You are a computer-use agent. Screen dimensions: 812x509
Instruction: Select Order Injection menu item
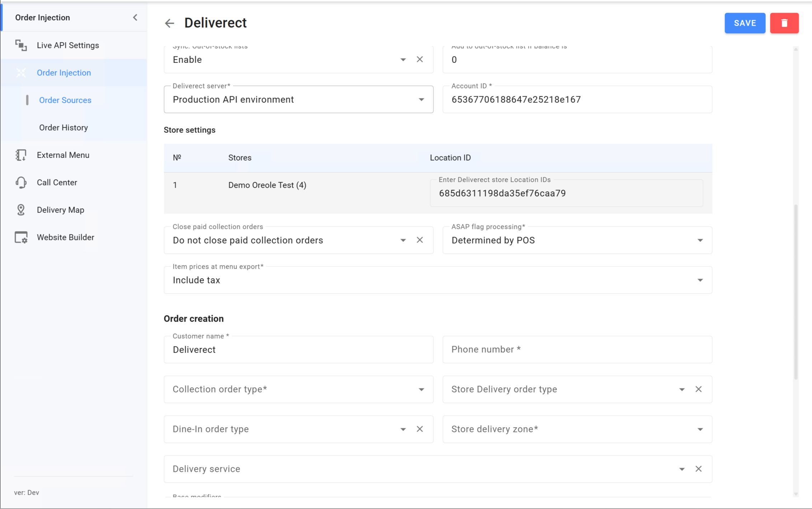coord(74,73)
